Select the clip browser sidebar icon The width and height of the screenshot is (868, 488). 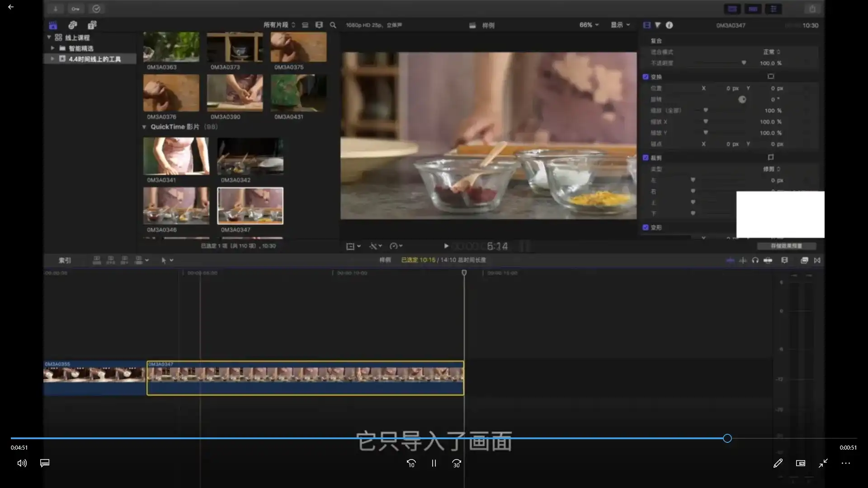(x=53, y=25)
